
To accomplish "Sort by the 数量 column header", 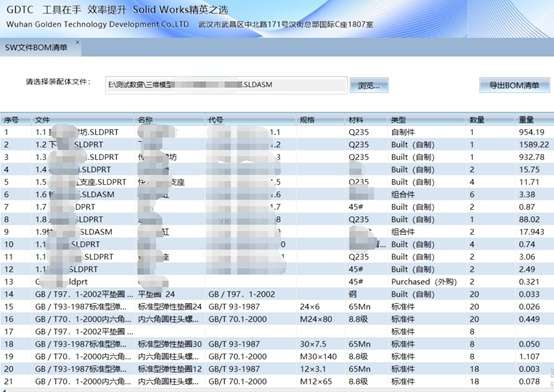I will click(477, 120).
